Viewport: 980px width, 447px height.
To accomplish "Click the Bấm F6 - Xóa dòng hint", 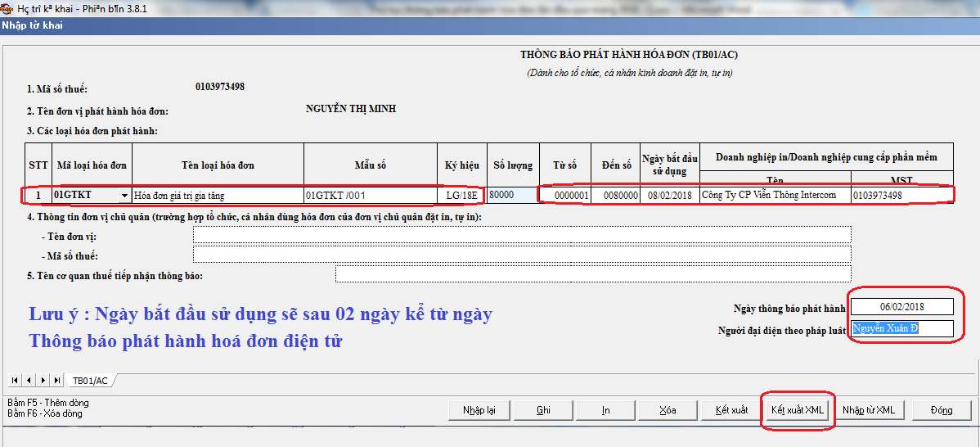I will tap(44, 414).
